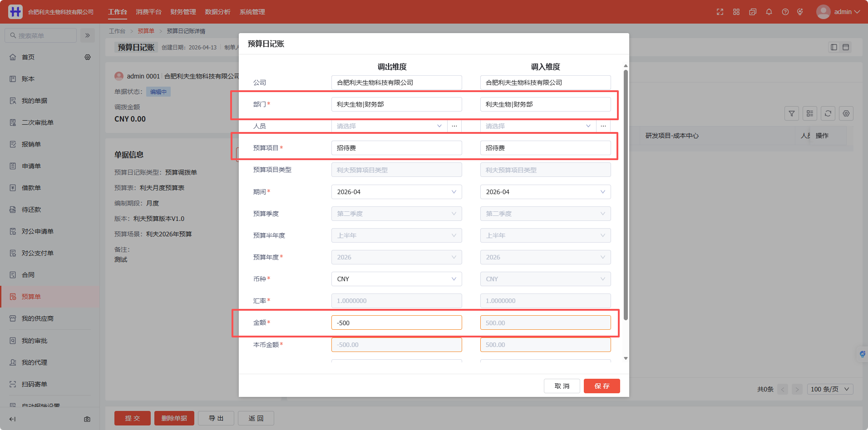The height and width of the screenshot is (430, 868).
Task: Click 删除单据 button
Action: pos(174,418)
